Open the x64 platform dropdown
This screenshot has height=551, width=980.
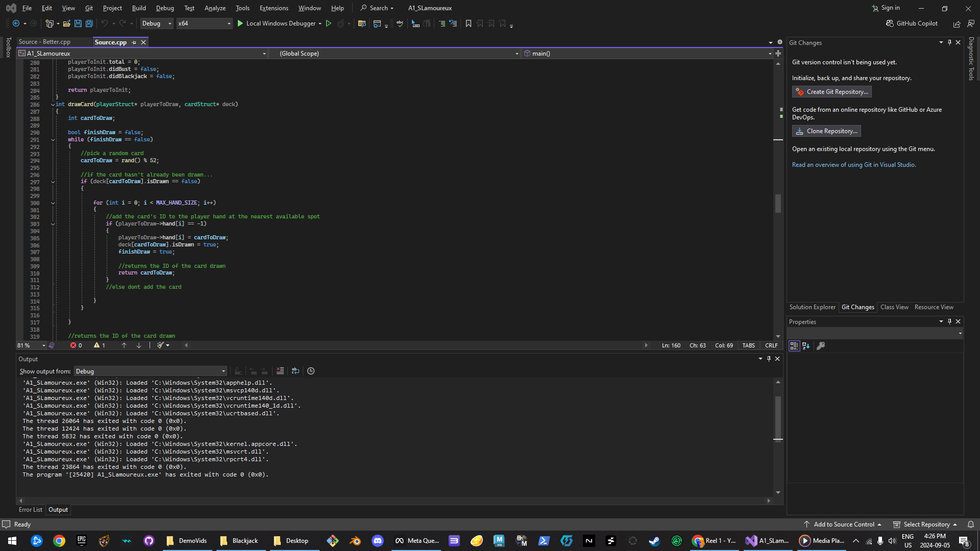click(204, 23)
